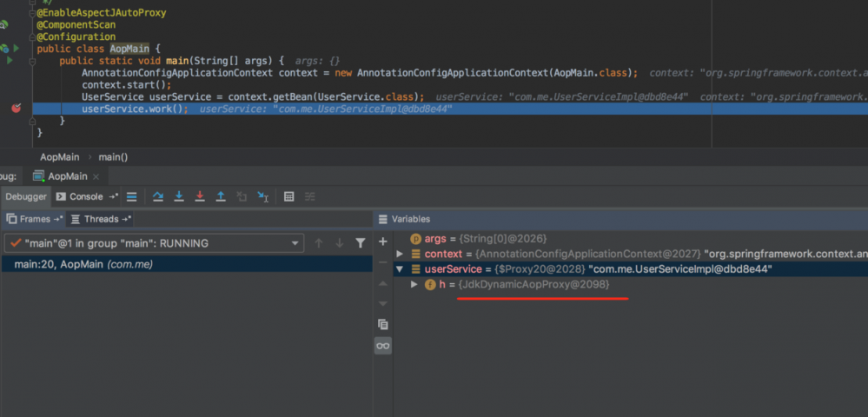Open Evaluate Expression calculator icon

tap(289, 196)
